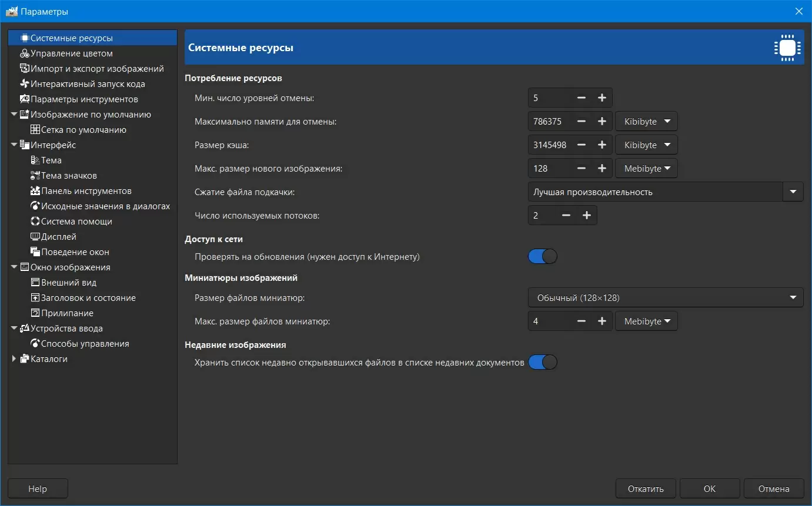
Task: Select the Snapping (Прилипание) settings page
Action: point(67,313)
